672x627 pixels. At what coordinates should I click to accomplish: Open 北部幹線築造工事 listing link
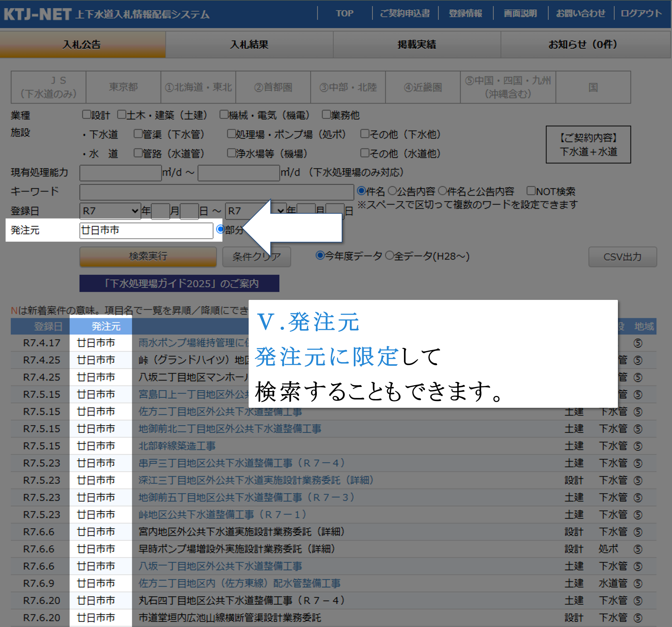(x=177, y=446)
